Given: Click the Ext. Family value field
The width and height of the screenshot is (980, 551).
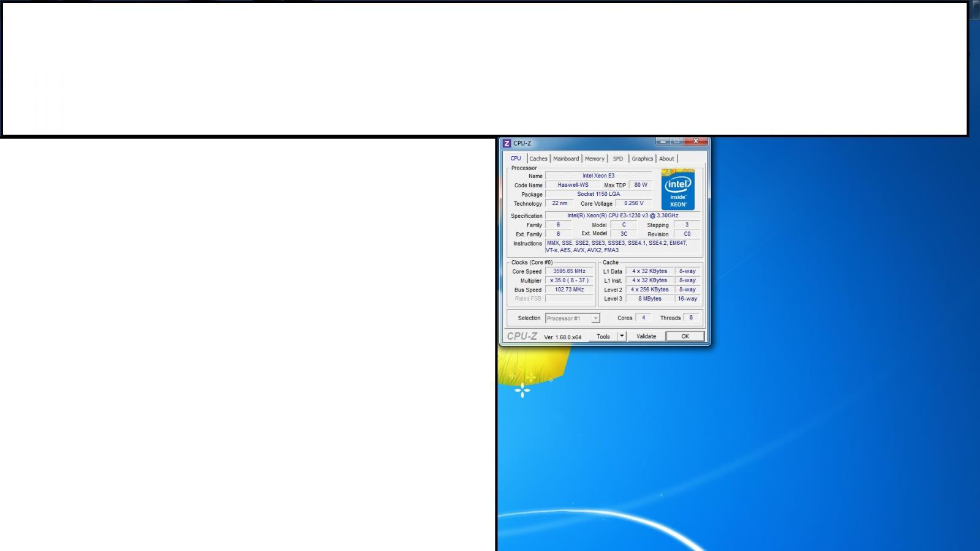Looking at the screenshot, I should [x=558, y=234].
